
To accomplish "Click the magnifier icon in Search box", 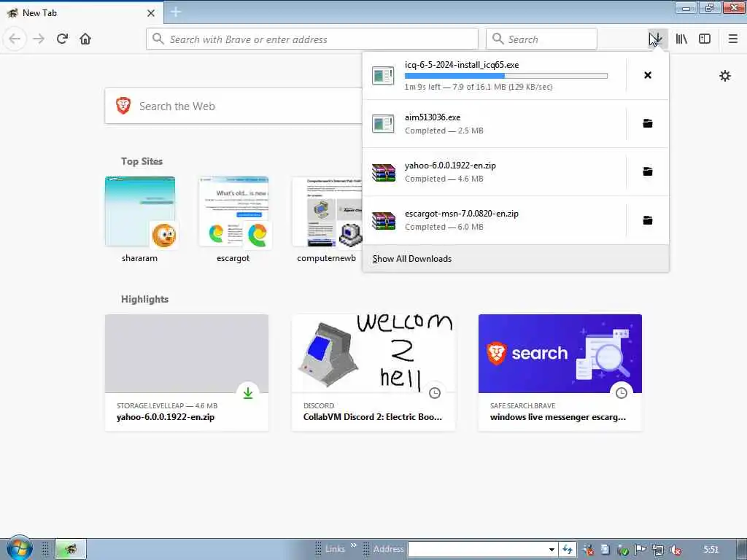I will 498,39.
